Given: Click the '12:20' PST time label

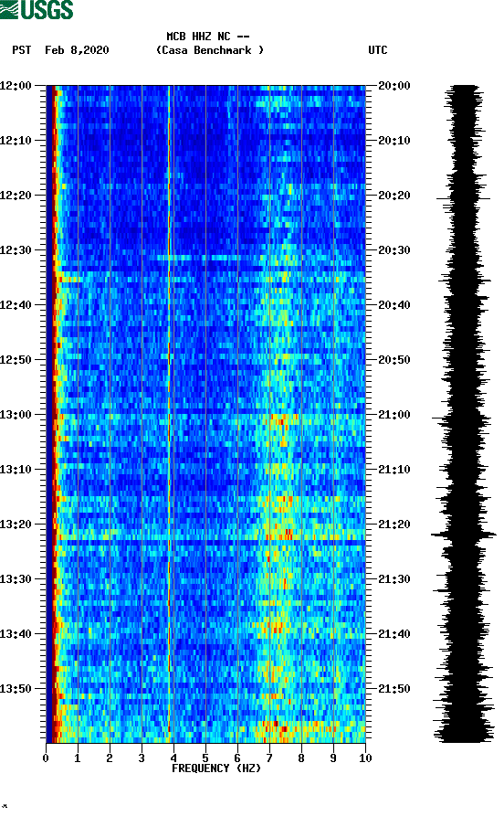Looking at the screenshot, I should pos(16,196).
